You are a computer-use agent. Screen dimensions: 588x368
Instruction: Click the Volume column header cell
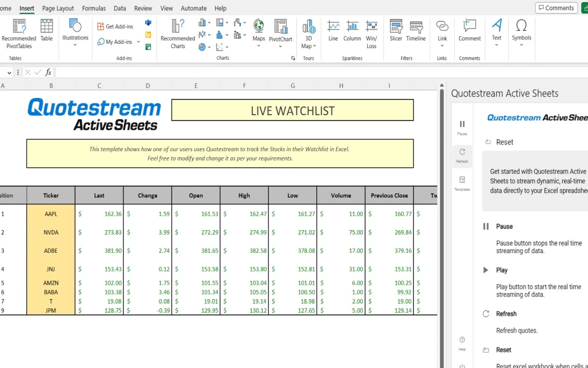(341, 195)
